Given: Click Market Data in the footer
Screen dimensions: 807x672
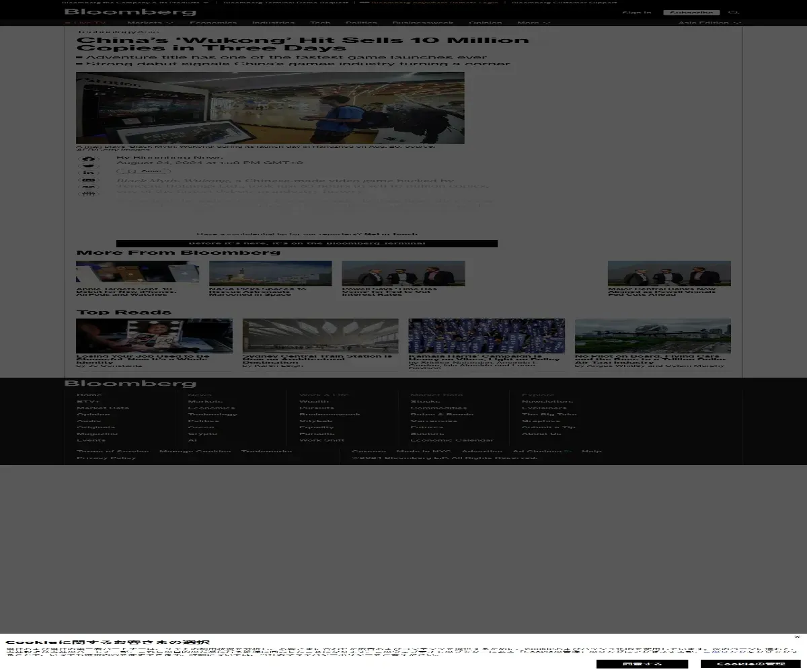Looking at the screenshot, I should click(103, 408).
